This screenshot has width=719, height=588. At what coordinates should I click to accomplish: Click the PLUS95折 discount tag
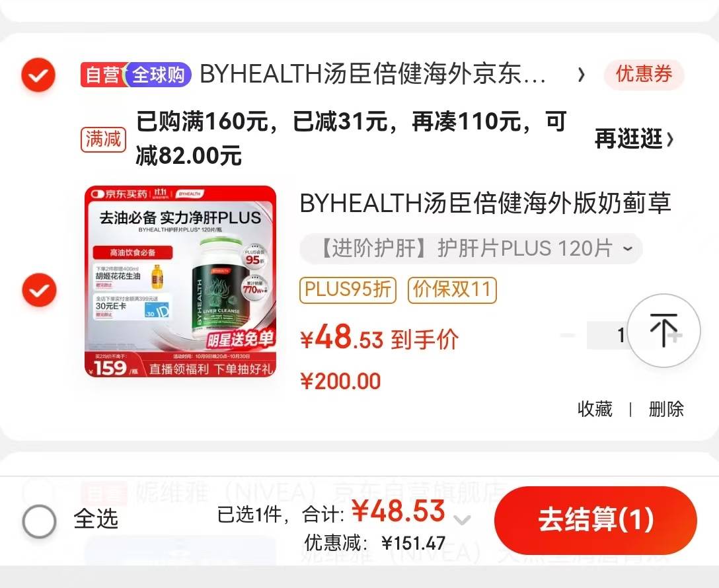[348, 289]
